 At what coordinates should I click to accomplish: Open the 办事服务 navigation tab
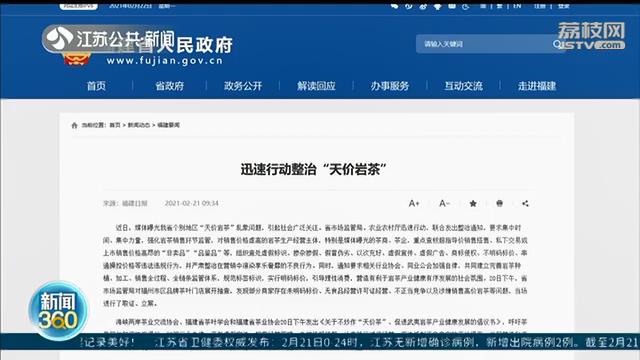(390, 86)
